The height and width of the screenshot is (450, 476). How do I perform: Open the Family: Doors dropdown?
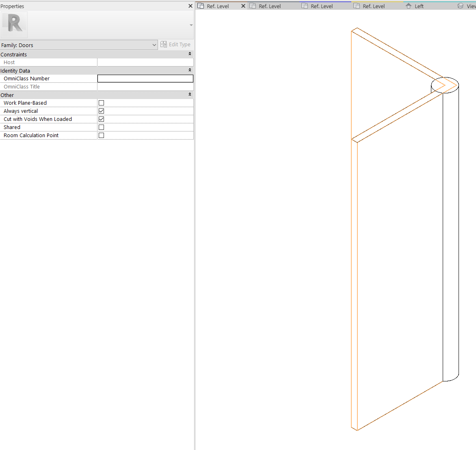(154, 45)
